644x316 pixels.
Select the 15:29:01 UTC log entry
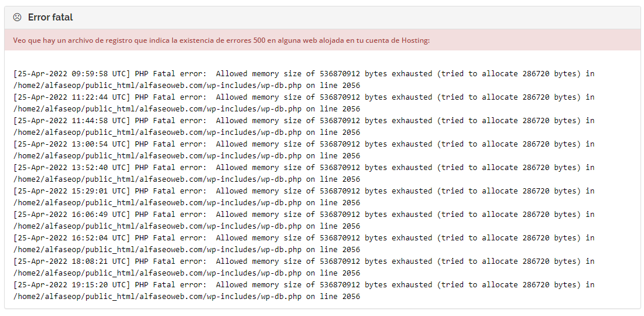[304, 197]
